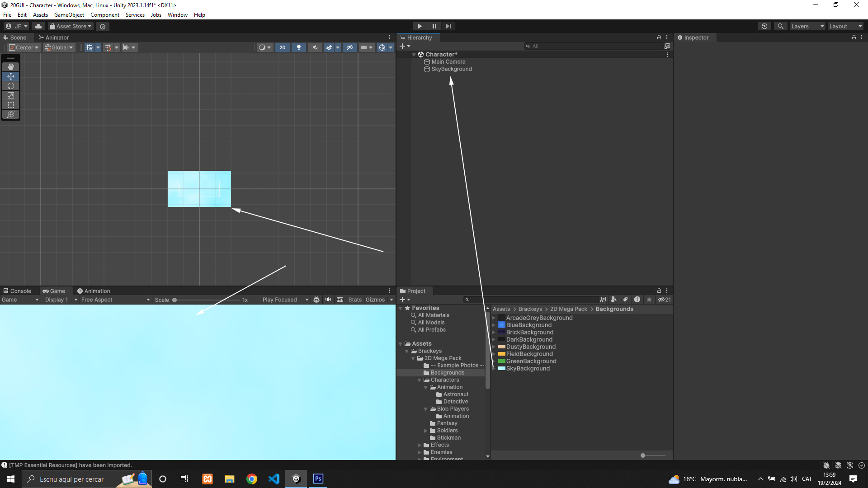Click the Stats button
The width and height of the screenshot is (868, 488).
[x=355, y=300]
